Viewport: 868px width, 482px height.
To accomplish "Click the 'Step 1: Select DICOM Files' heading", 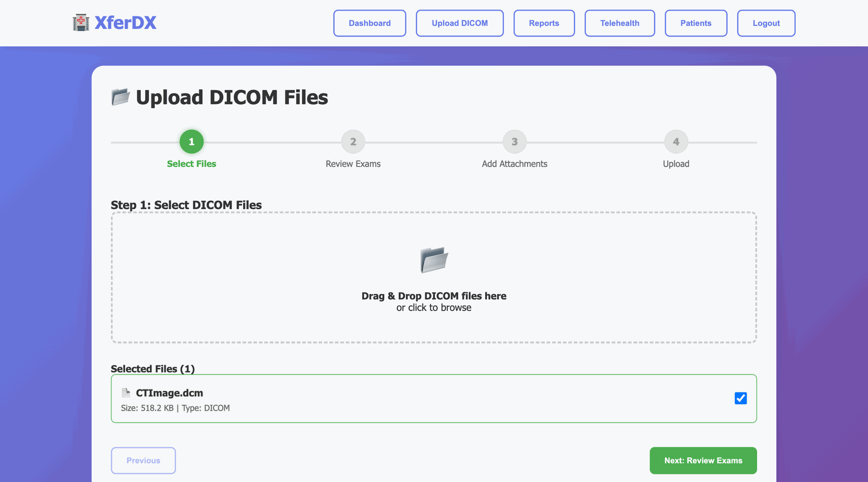I will (186, 205).
